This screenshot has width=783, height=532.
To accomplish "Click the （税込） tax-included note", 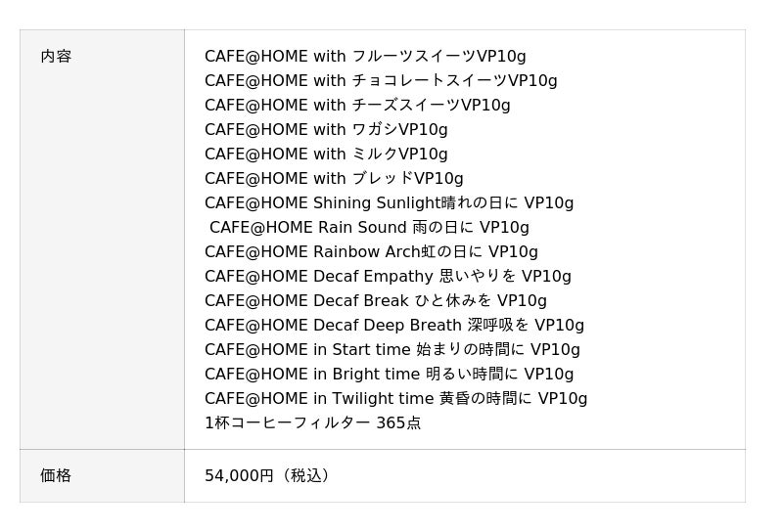I will tap(305, 476).
